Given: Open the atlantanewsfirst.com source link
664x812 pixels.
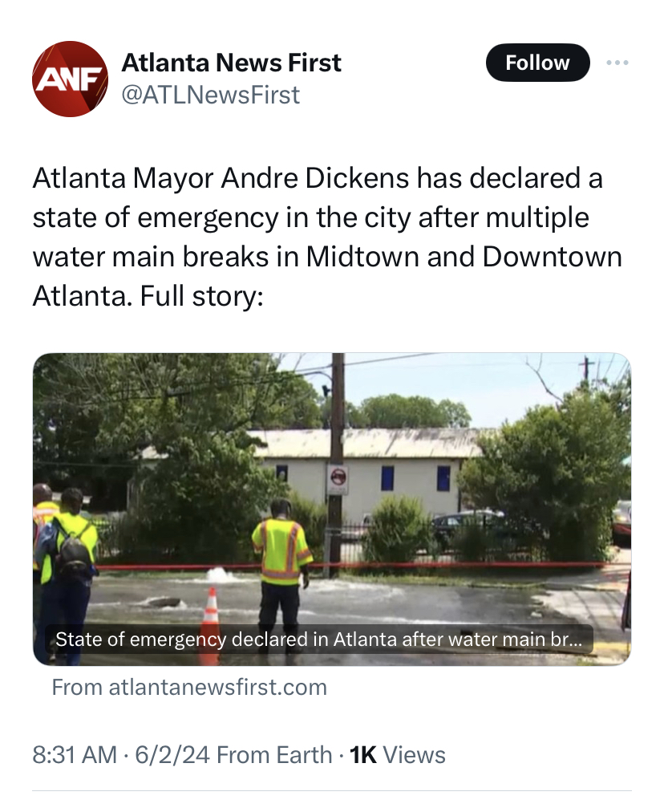Looking at the screenshot, I should pyautogui.click(x=189, y=687).
